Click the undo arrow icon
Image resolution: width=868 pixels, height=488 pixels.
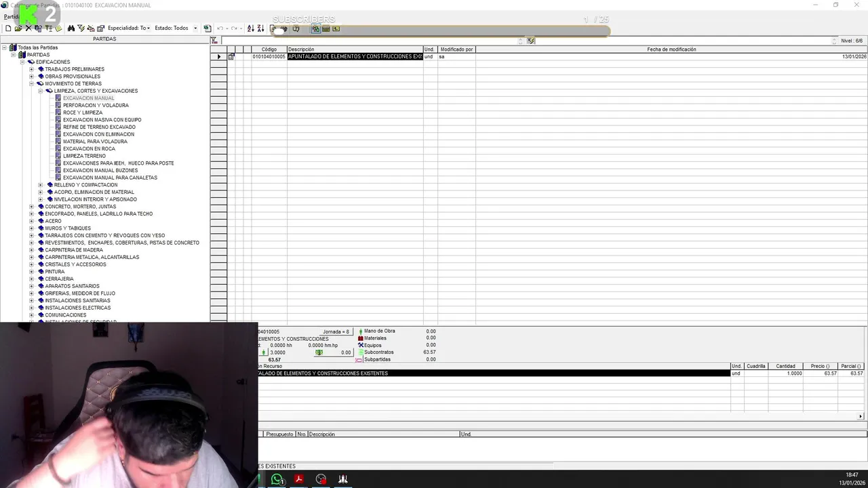pyautogui.click(x=220, y=28)
